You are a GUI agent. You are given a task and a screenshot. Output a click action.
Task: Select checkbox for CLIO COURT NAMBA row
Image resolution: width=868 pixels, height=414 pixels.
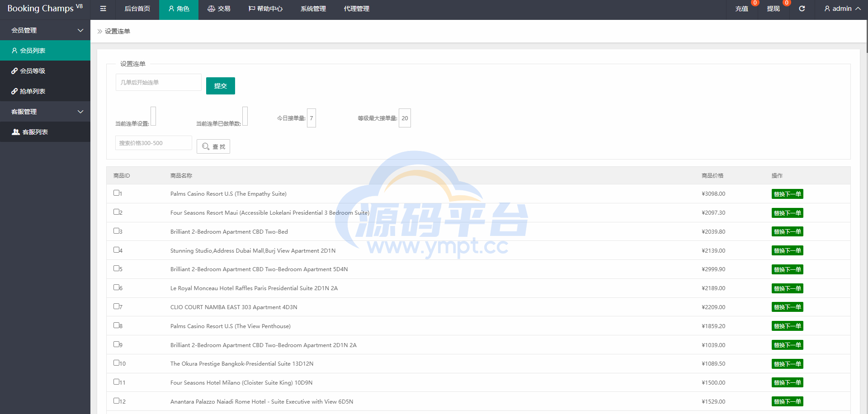116,306
